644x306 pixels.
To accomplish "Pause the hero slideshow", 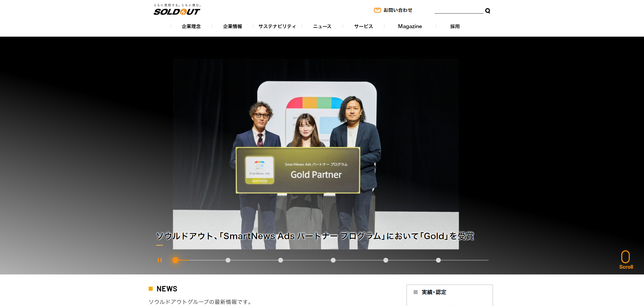I will 160,260.
